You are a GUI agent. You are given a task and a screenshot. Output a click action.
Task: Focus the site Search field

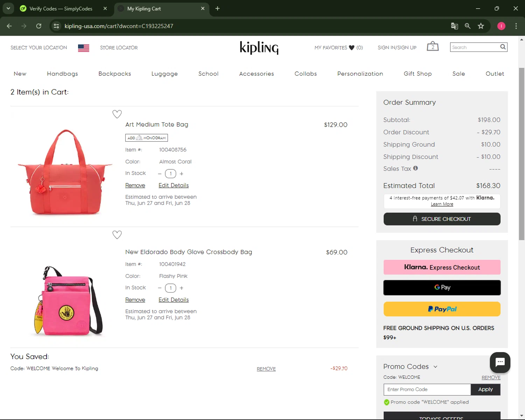[x=475, y=47]
